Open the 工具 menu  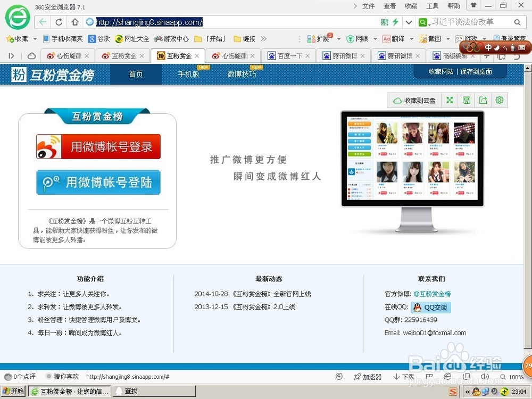[432, 6]
